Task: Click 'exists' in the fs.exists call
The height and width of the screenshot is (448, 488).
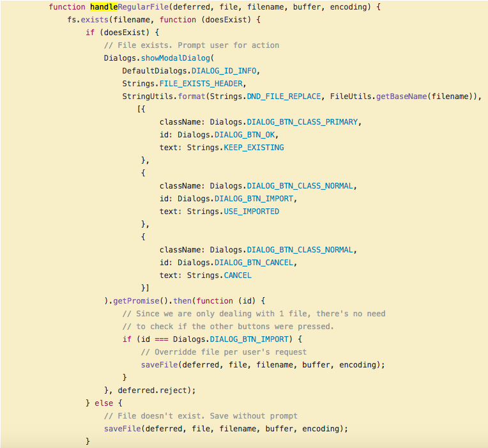Action: (x=95, y=20)
